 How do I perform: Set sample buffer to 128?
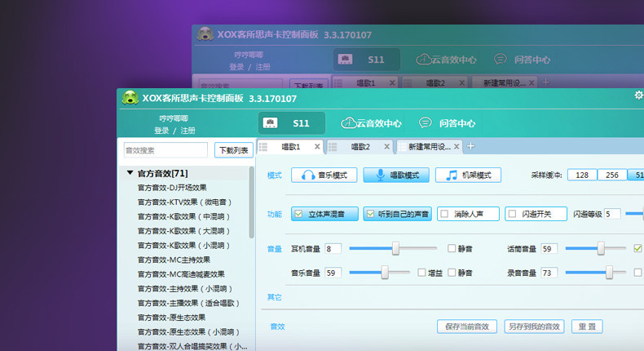coord(582,175)
